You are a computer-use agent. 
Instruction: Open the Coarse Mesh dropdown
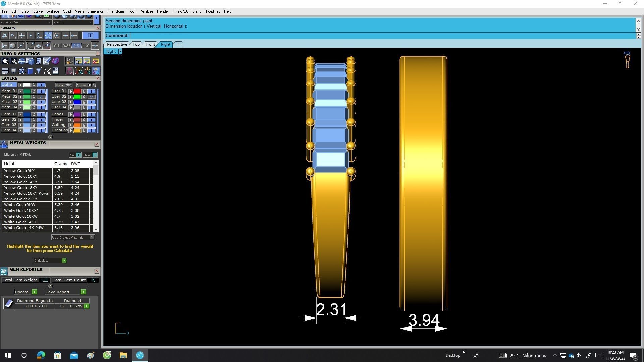click(x=49, y=22)
